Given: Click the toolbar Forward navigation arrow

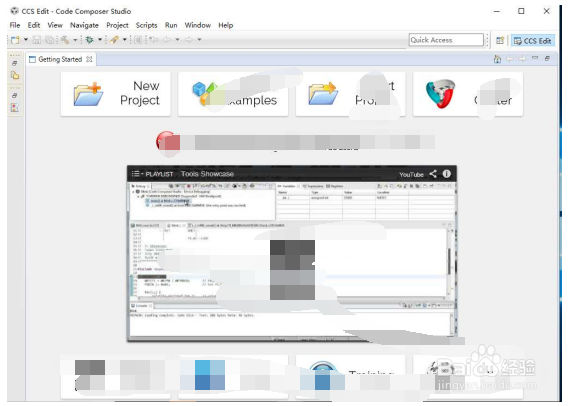Looking at the screenshot, I should click(x=189, y=40).
